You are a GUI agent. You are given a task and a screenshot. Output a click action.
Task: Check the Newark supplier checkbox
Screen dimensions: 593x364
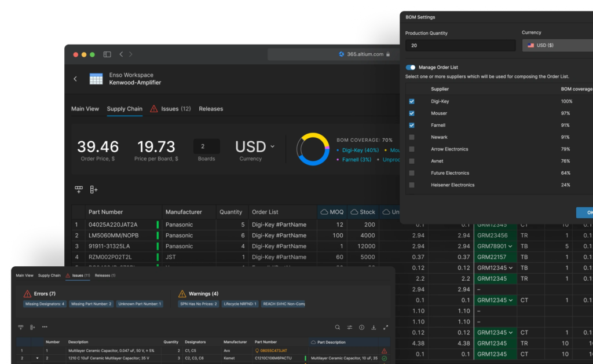click(x=412, y=137)
